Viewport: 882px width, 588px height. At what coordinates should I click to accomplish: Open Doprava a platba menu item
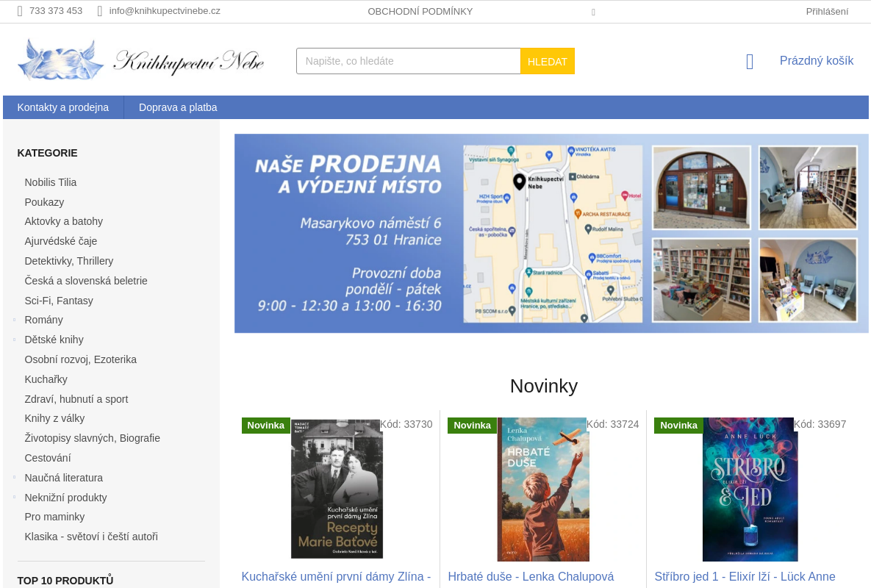tap(178, 107)
